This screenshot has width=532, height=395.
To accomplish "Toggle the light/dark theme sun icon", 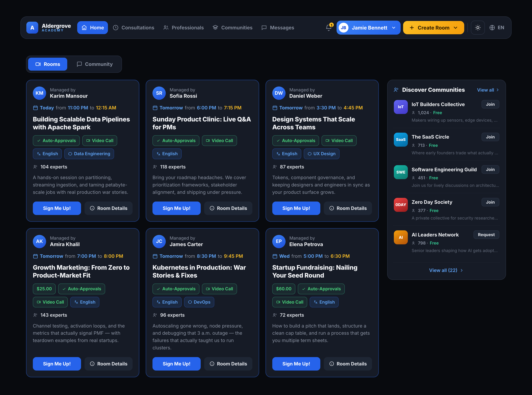I will (478, 28).
